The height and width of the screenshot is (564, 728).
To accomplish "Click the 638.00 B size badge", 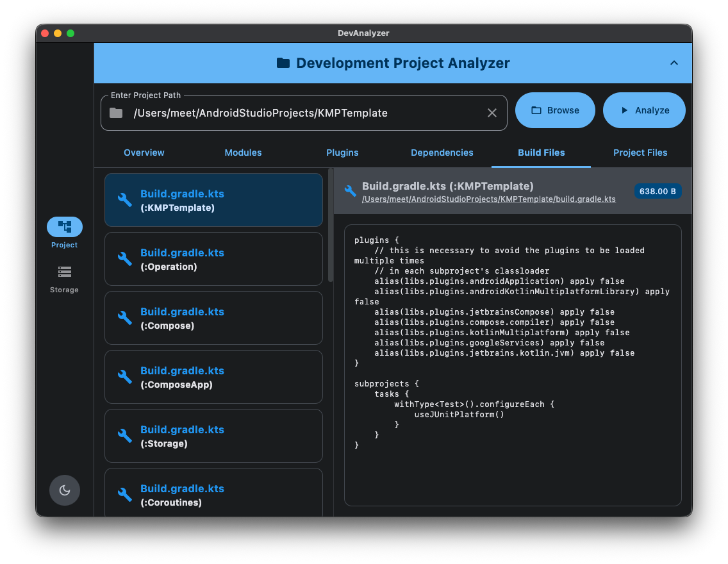I will pyautogui.click(x=658, y=191).
